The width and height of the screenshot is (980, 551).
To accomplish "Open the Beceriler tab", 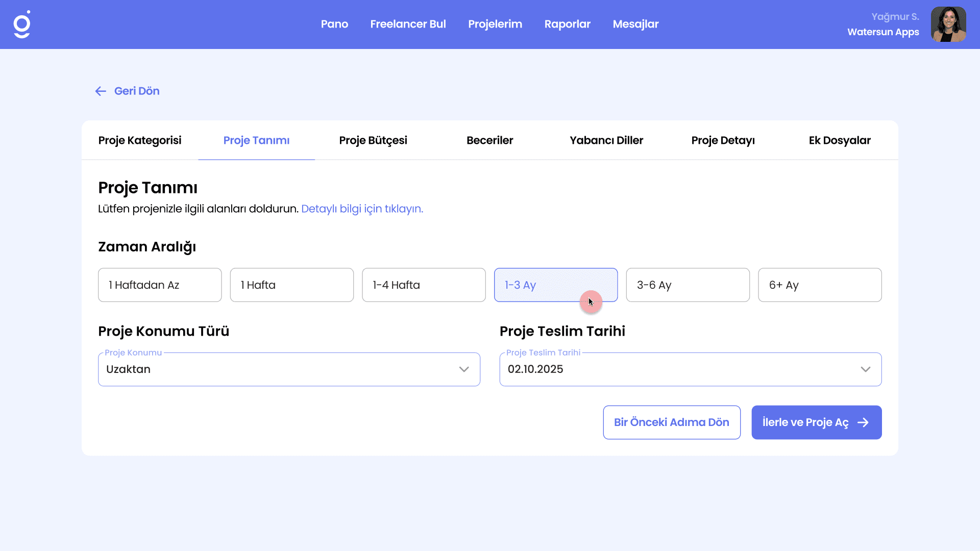I will tap(489, 140).
